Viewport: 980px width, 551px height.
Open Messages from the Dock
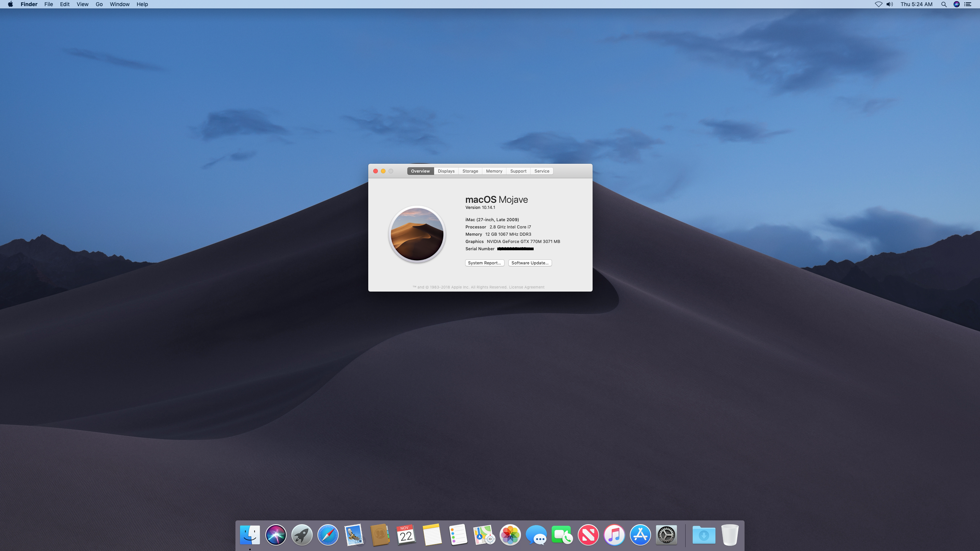pyautogui.click(x=536, y=535)
